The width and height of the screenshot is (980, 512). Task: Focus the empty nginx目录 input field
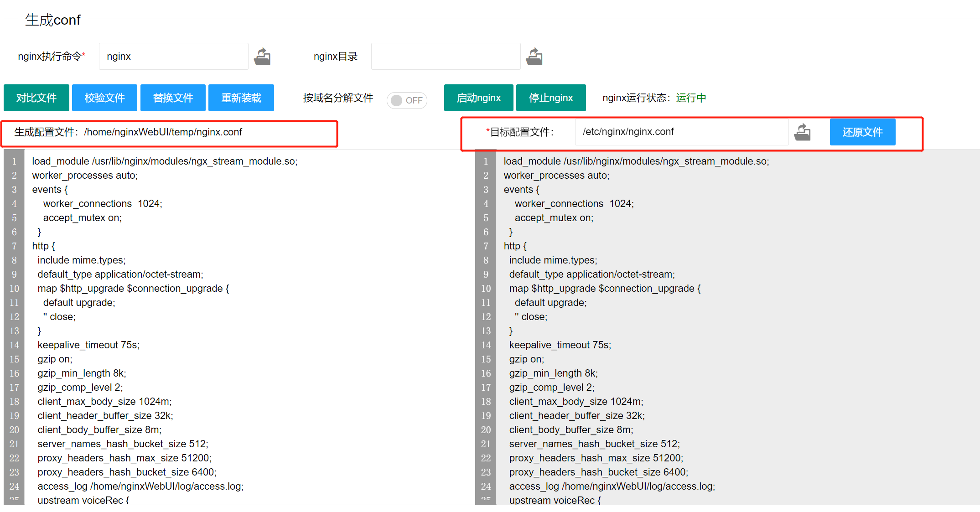[446, 57]
